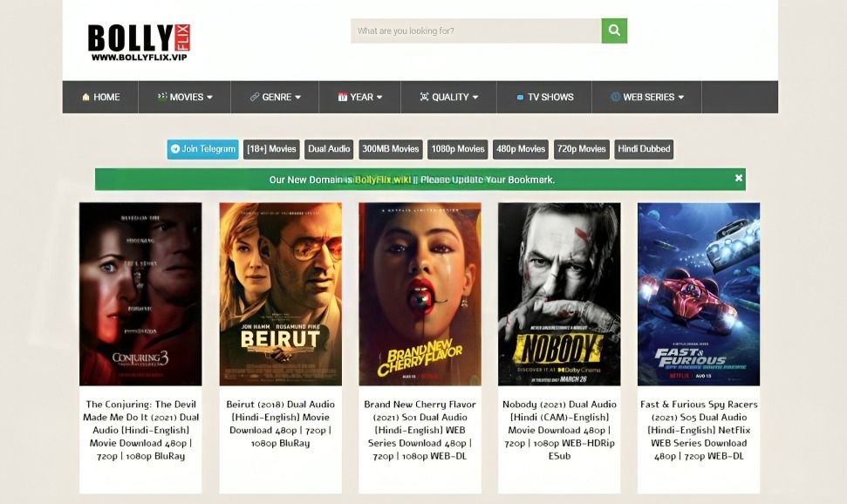Open the Beirut movie poster

[280, 294]
